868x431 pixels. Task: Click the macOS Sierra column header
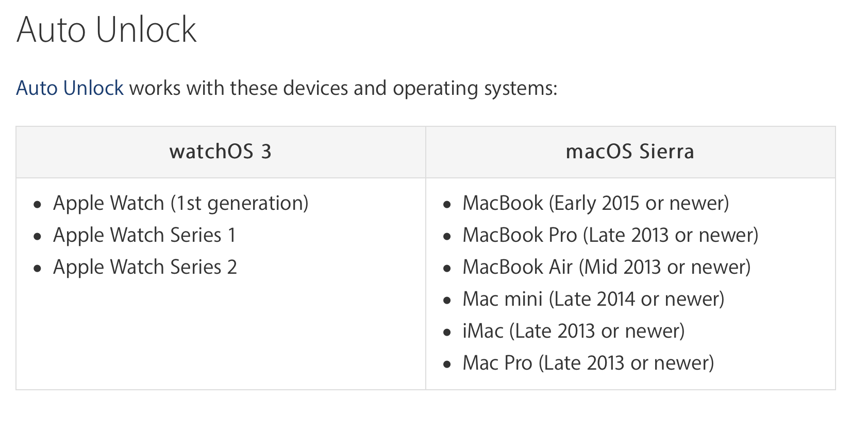(630, 152)
